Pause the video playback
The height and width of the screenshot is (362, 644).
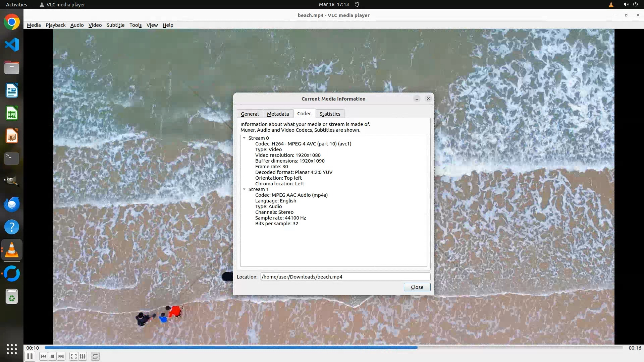(30, 356)
